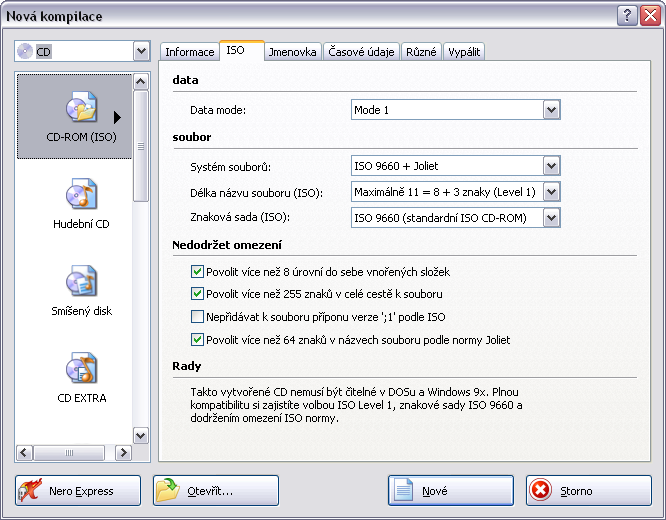Screen dimensions: 666x520
Task: Open the CD disc type dropdown
Action: point(140,51)
